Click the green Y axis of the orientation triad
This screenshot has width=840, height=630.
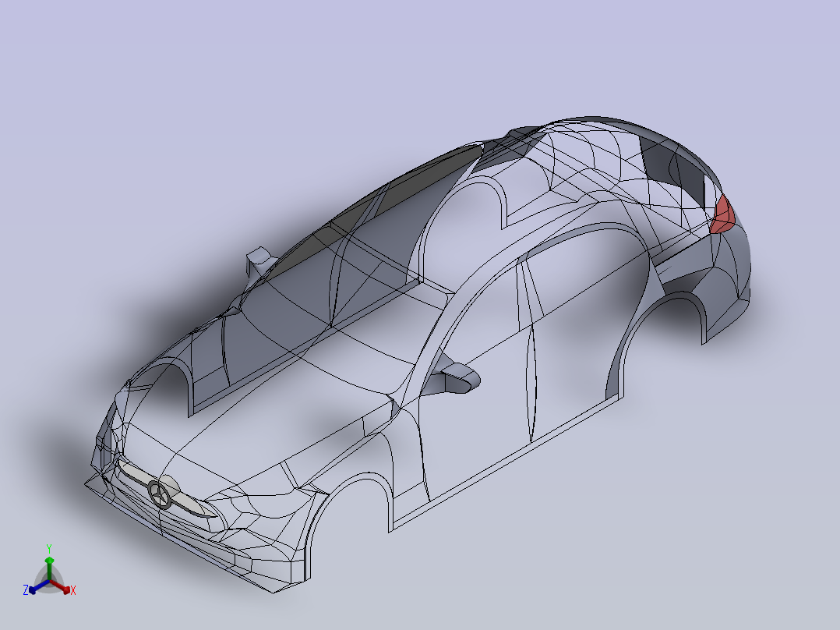49,568
